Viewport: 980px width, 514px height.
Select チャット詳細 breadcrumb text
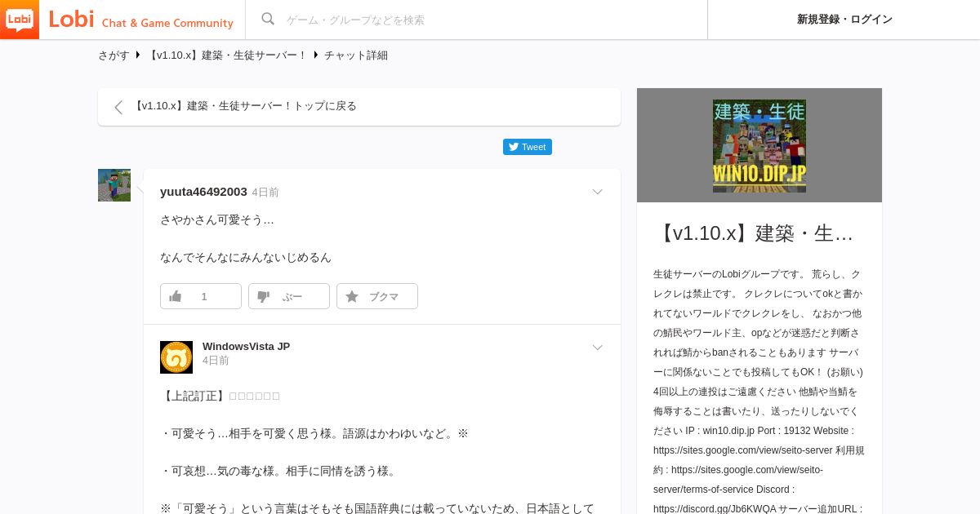point(356,55)
